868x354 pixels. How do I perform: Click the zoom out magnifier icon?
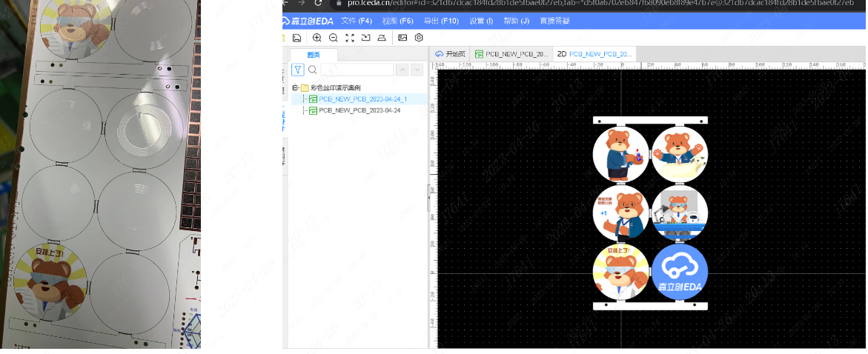pyautogui.click(x=334, y=38)
